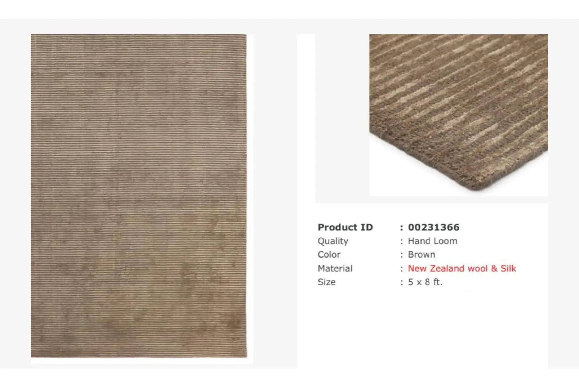Click the Hand Loom quality value
Image resolution: width=579 pixels, height=392 pixels.
tap(432, 241)
